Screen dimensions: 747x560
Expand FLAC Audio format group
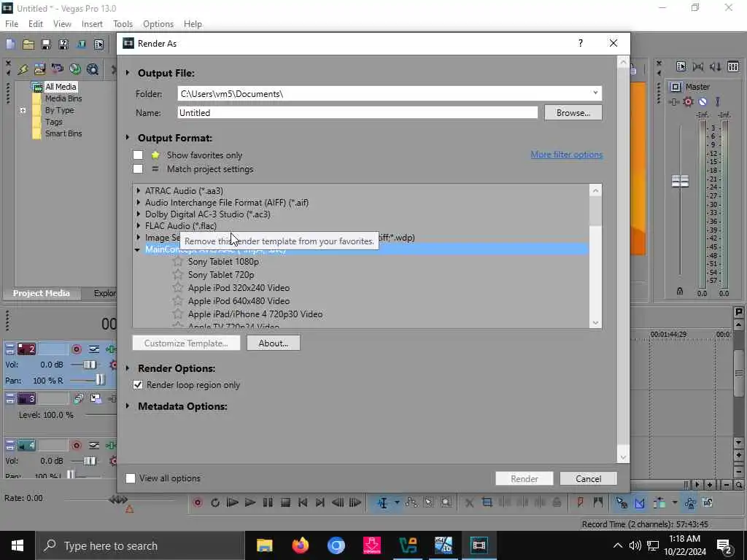click(x=138, y=226)
